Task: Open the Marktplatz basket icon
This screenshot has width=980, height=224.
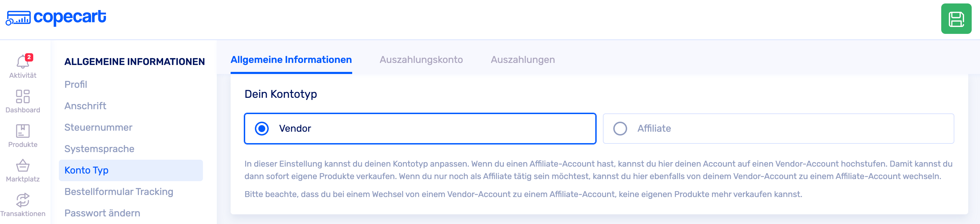Action: tap(23, 166)
